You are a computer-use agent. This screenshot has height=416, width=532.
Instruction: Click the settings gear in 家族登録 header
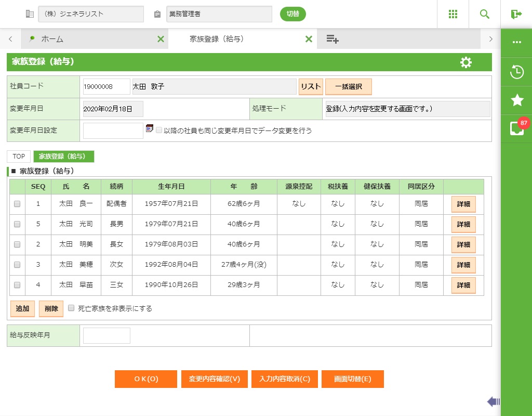tap(466, 62)
